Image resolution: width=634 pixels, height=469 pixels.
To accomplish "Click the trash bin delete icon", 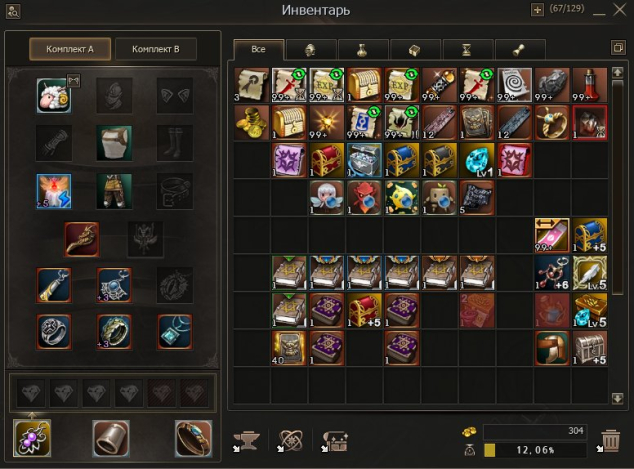I will pyautogui.click(x=611, y=440).
